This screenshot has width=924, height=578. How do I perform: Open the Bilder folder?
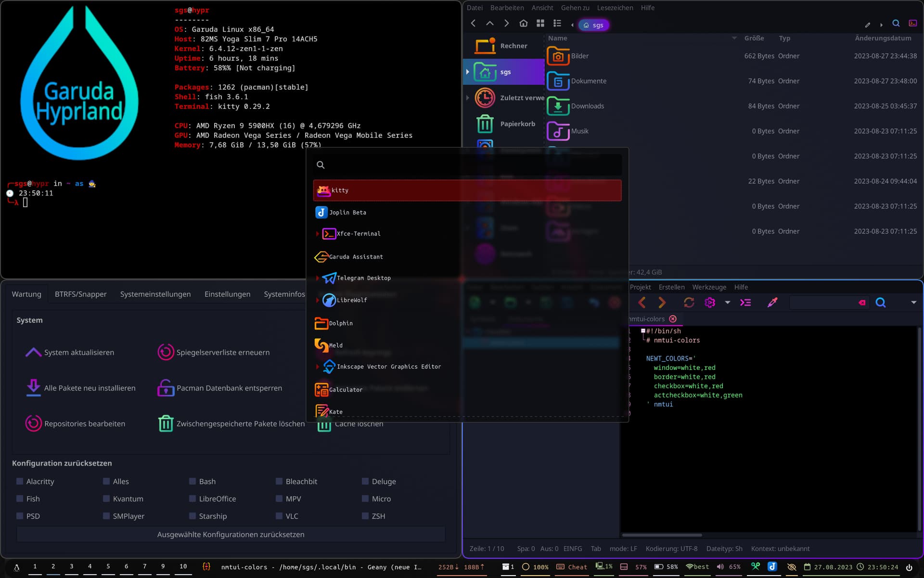coord(568,56)
